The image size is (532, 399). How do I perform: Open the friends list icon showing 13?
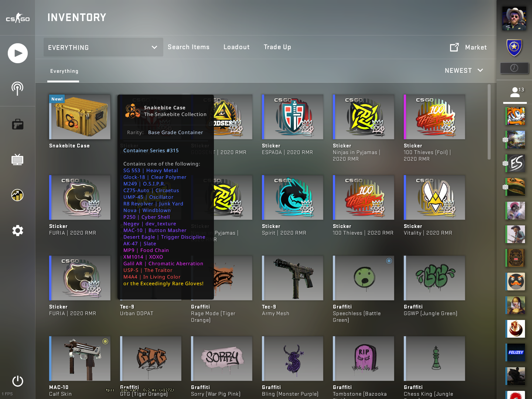pos(516,92)
